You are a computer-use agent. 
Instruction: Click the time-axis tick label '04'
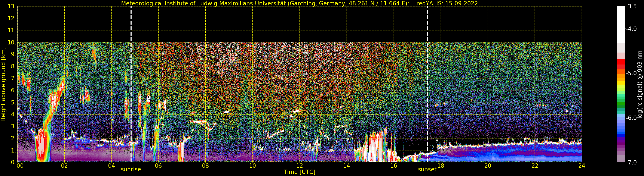[111, 166]
